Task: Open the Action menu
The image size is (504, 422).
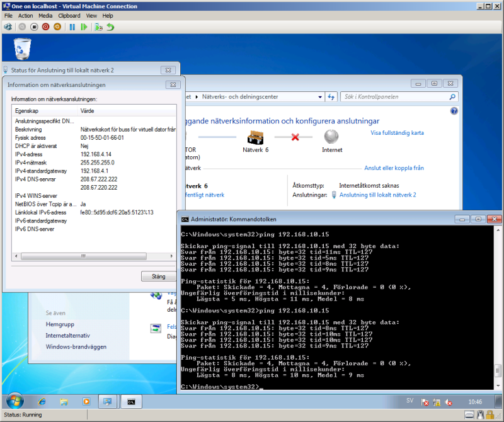Action: [x=25, y=15]
